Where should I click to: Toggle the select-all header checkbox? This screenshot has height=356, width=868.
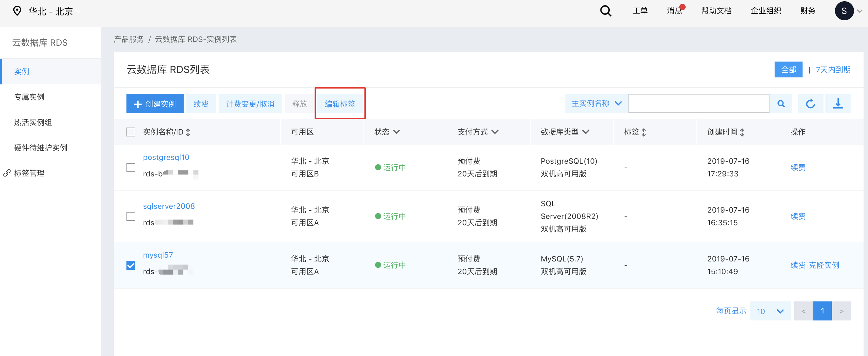tap(131, 132)
